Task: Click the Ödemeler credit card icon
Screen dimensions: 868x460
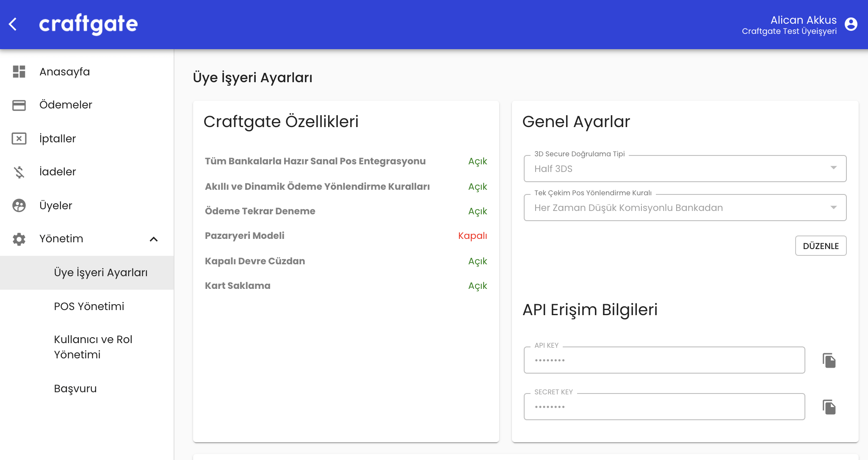Action: (x=19, y=105)
